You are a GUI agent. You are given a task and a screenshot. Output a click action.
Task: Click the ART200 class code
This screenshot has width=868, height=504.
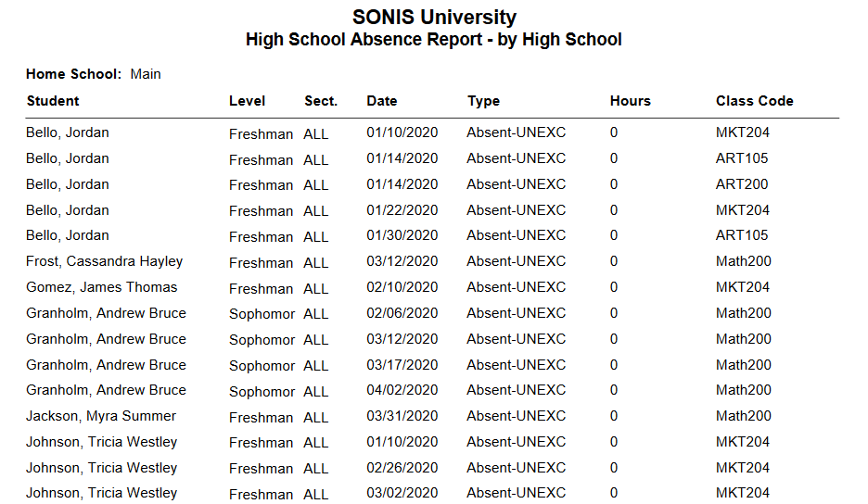pyautogui.click(x=742, y=184)
